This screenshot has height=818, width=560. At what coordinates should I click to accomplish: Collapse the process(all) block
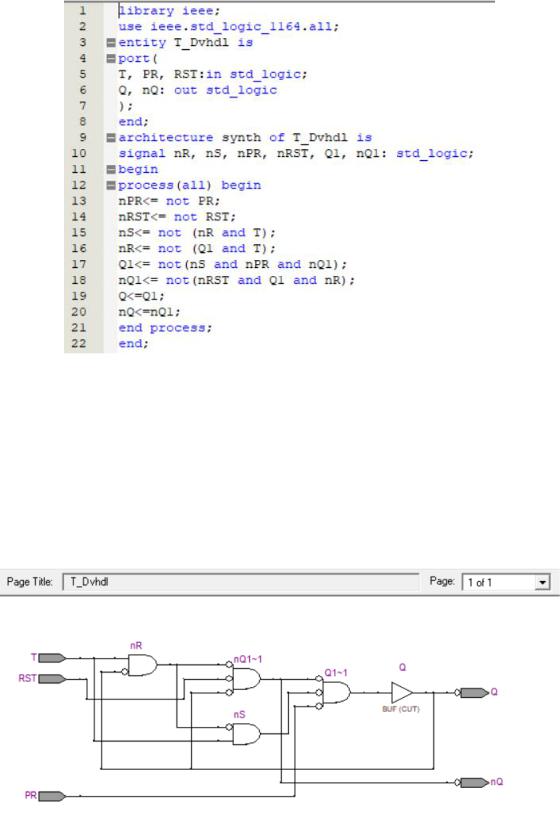pos(111,185)
